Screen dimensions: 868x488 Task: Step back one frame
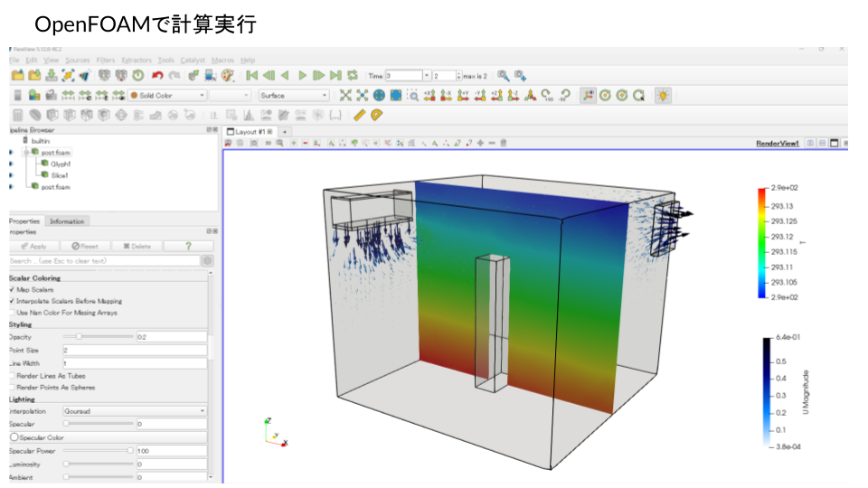click(269, 75)
